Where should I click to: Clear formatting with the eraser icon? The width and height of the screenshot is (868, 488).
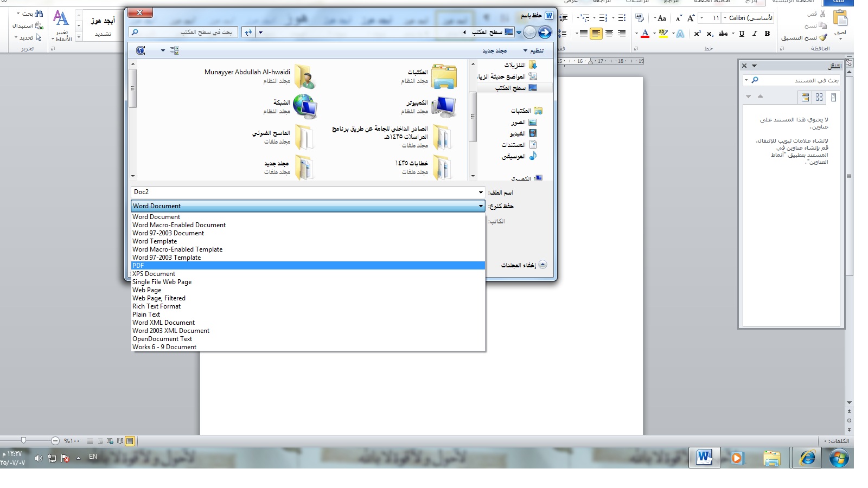point(640,18)
